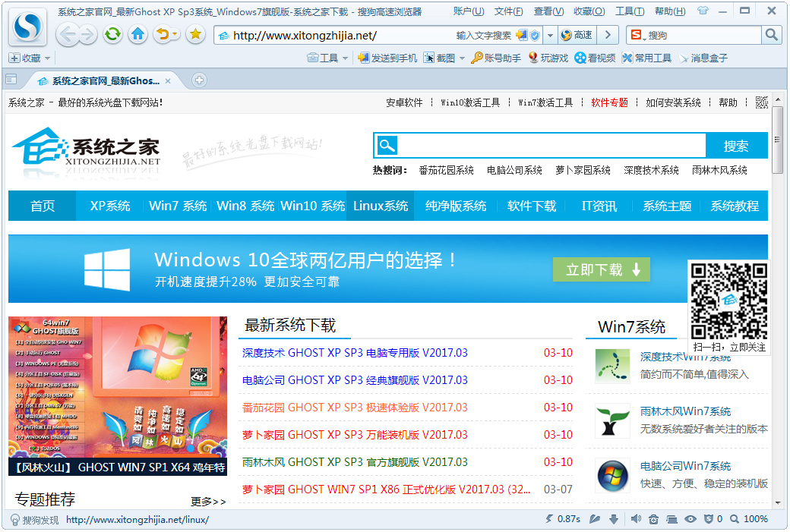This screenshot has height=532, width=790.
Task: Switch to the Win10系统 navigation tab
Action: (x=311, y=206)
